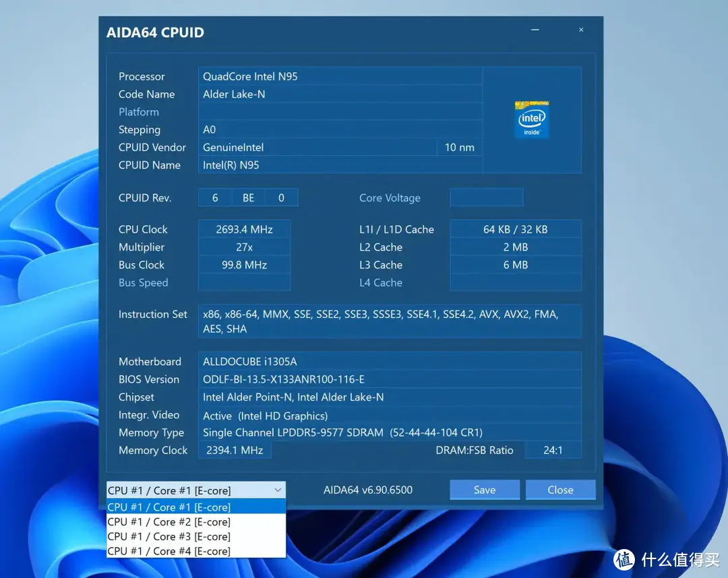Click the Close button
The image size is (728, 578).
coord(560,490)
